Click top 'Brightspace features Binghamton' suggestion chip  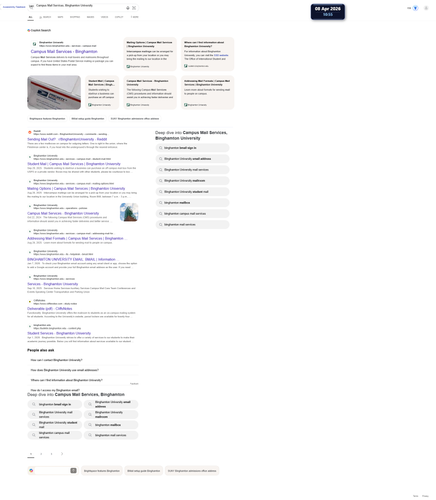click(47, 119)
